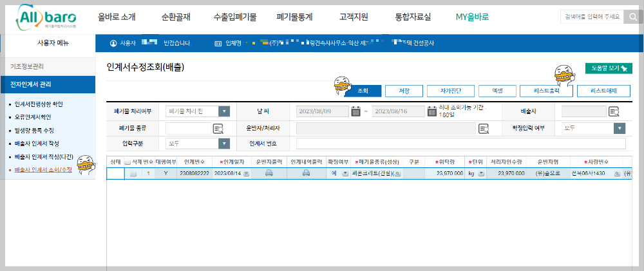644x271 pixels.
Task: Click the lookup icon beside vehicle 전북06사1430
Action: [617, 174]
